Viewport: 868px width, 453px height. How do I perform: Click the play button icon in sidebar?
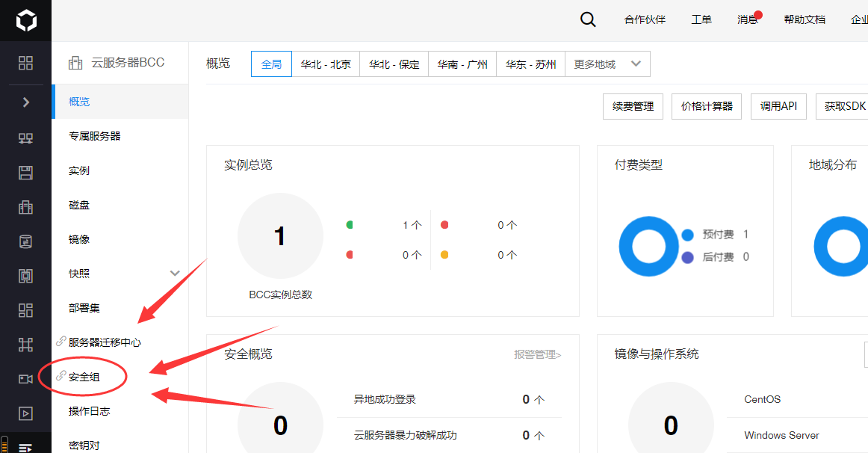[25, 413]
